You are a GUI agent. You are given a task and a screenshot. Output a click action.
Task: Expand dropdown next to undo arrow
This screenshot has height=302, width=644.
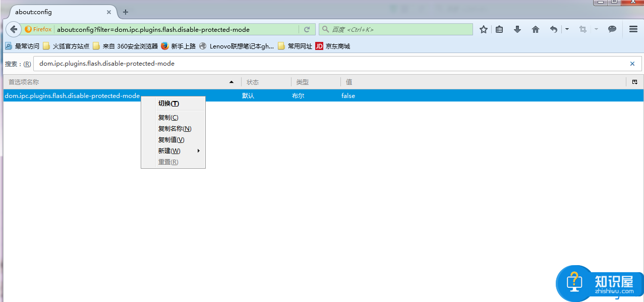567,29
